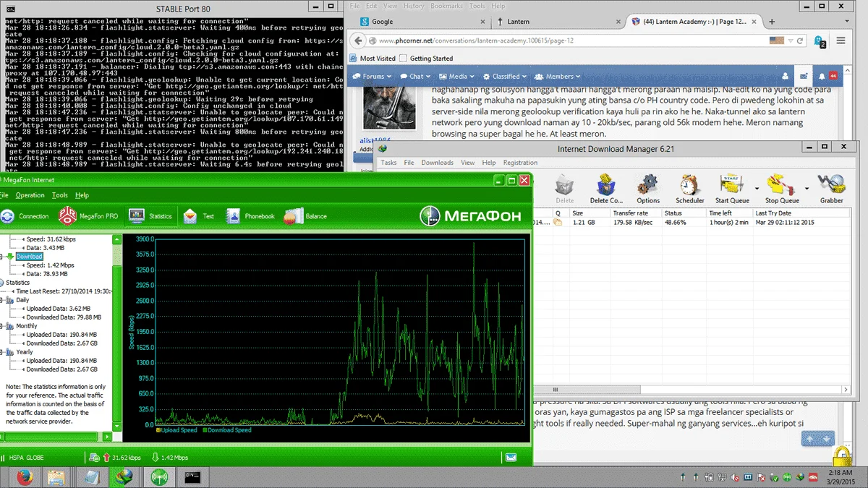
Task: Click the Transfer rate column header
Action: point(637,213)
